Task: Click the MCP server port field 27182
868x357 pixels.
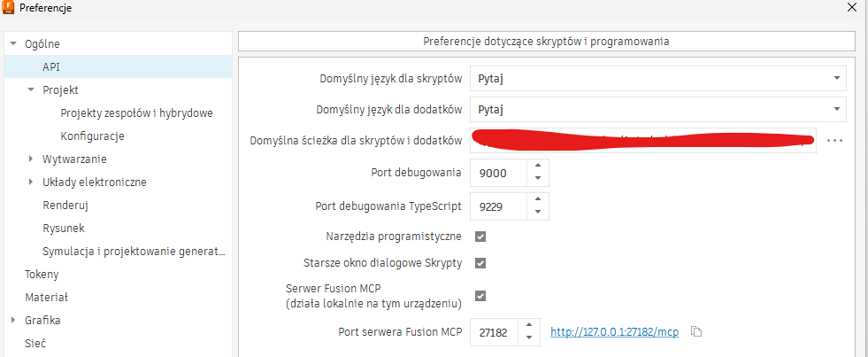Action: click(x=494, y=332)
